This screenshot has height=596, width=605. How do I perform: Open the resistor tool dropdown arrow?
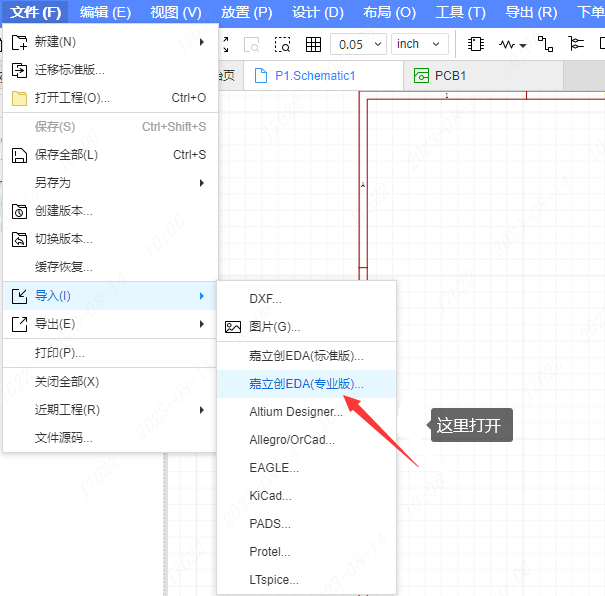click(x=523, y=46)
